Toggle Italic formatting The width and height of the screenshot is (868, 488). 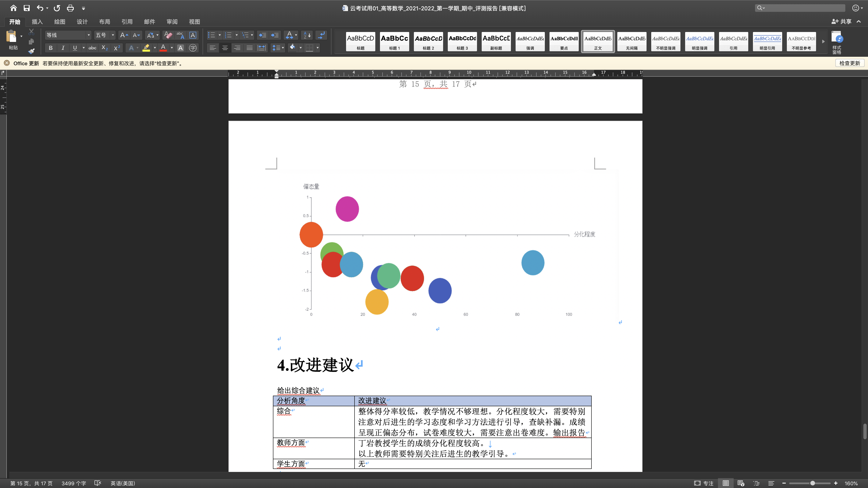[x=63, y=48]
